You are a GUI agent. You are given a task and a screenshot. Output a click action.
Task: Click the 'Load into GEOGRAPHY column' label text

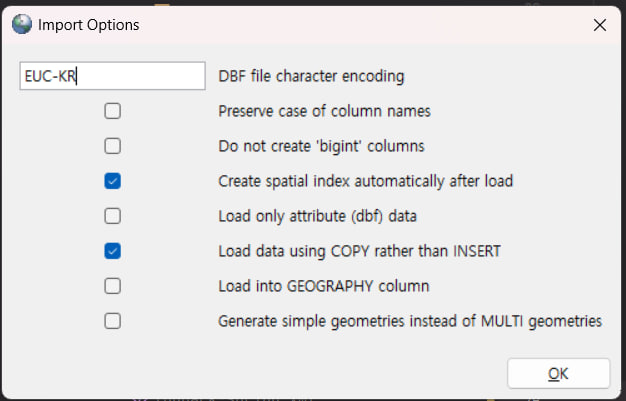point(323,286)
